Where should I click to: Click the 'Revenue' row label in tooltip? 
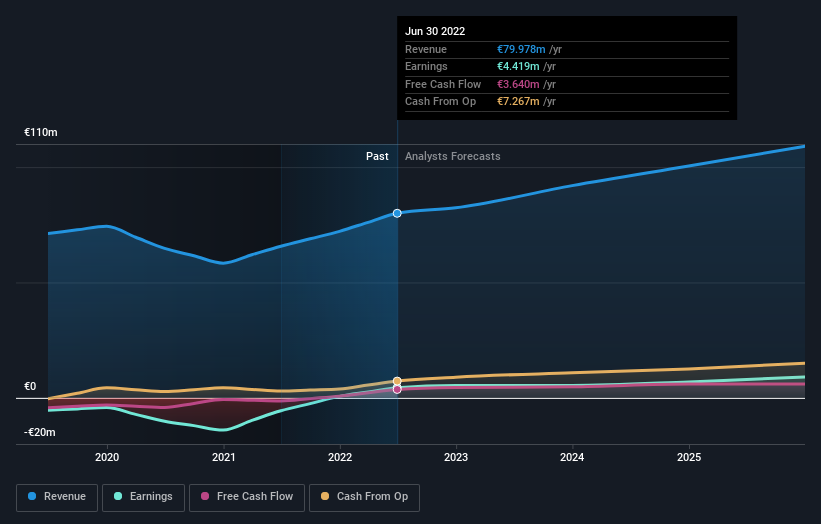426,49
